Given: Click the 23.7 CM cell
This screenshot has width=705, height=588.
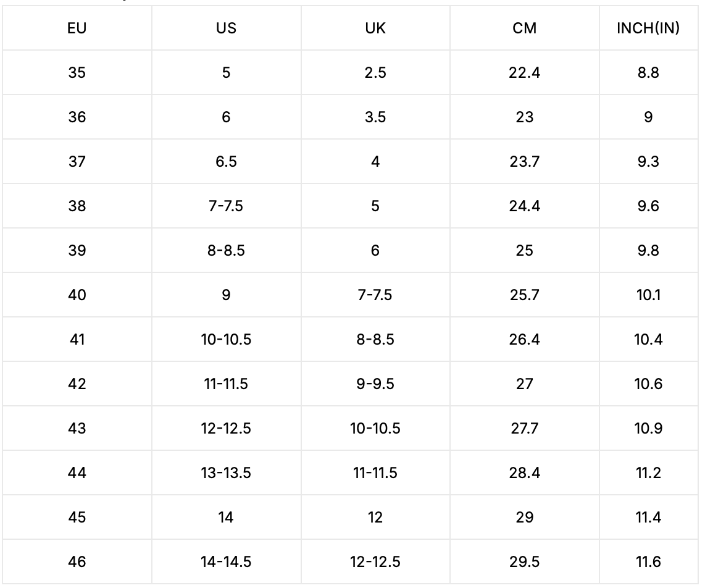Looking at the screenshot, I should 524,161.
